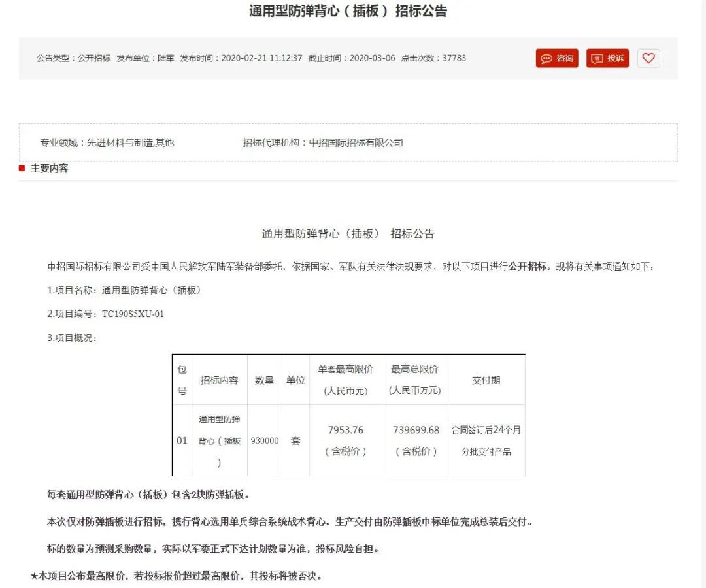Unfavorite by clicking the heart again

(648, 58)
